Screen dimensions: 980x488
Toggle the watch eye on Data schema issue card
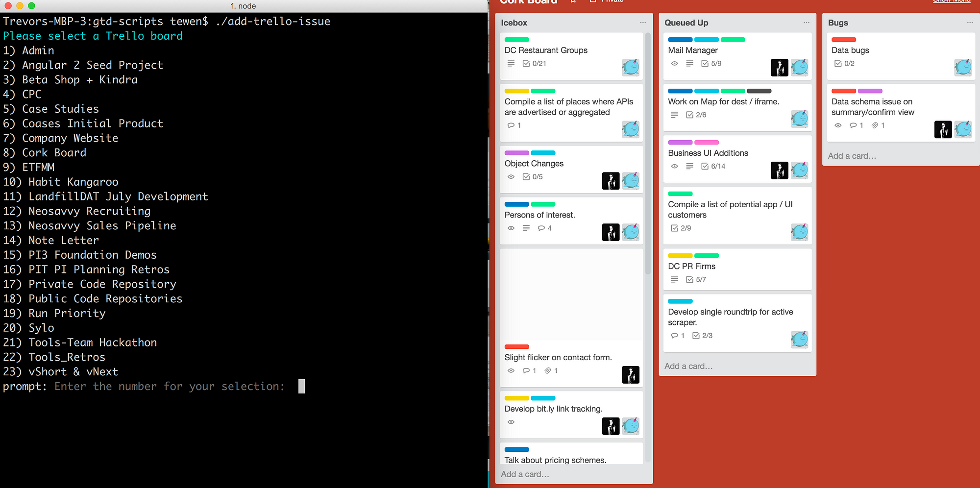pyautogui.click(x=838, y=125)
